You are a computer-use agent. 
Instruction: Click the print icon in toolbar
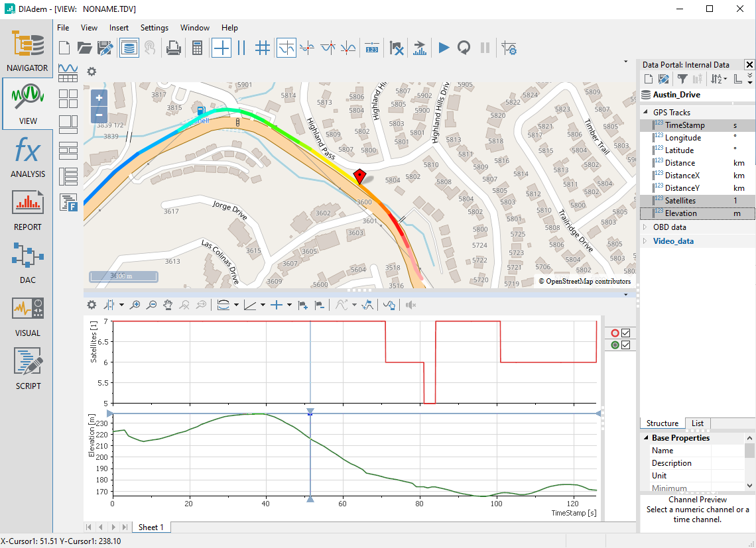pyautogui.click(x=174, y=48)
